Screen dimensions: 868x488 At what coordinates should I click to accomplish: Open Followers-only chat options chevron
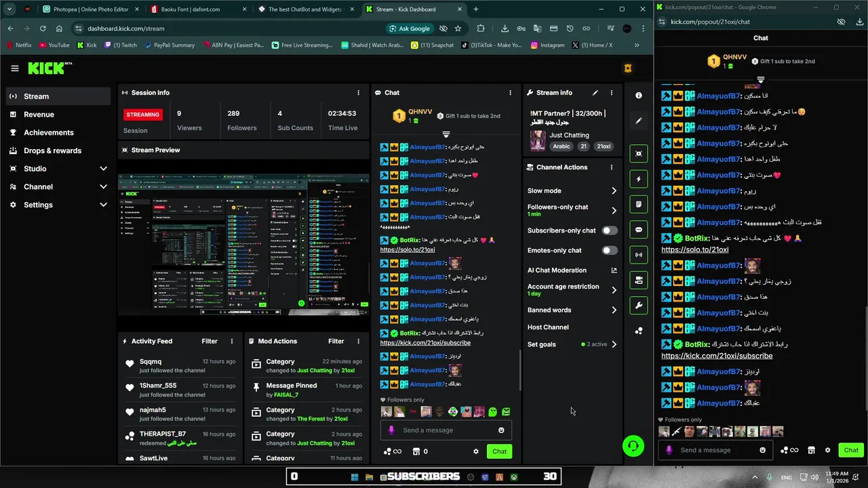(614, 211)
